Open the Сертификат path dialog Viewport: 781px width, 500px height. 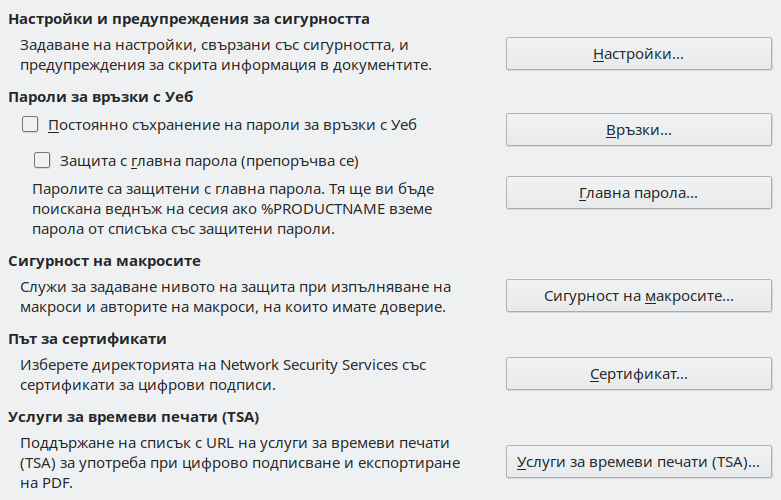[638, 374]
